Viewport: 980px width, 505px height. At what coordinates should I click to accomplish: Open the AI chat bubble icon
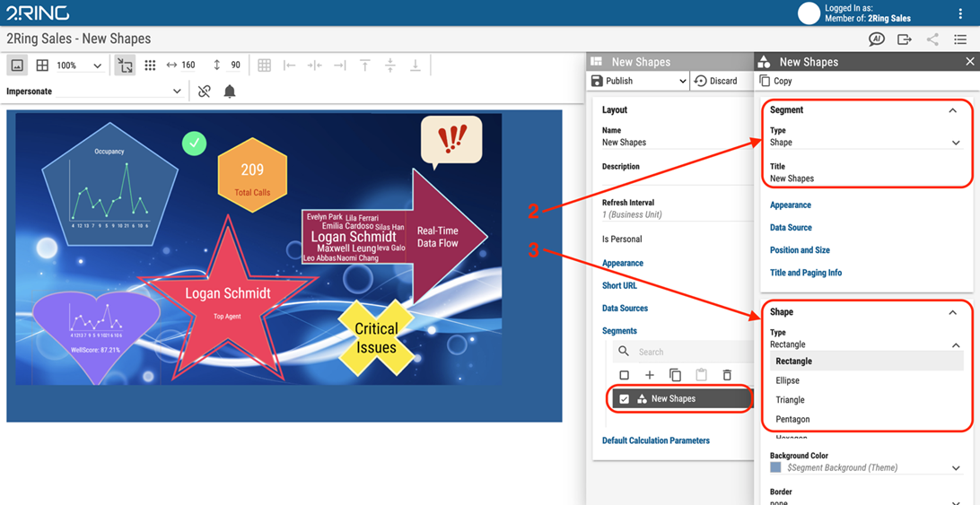click(877, 39)
